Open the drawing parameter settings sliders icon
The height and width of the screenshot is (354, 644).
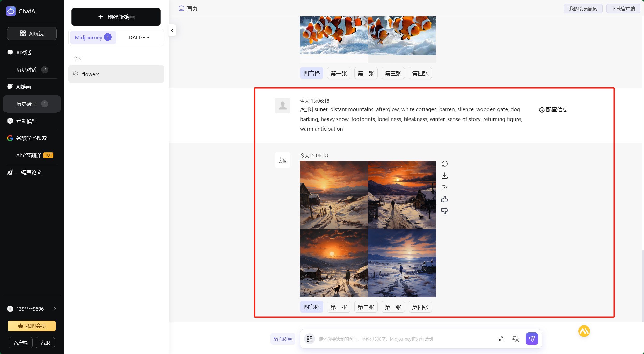click(501, 338)
